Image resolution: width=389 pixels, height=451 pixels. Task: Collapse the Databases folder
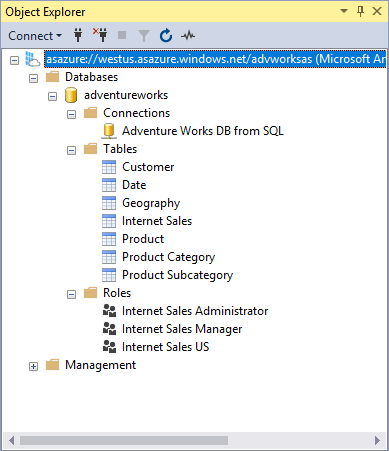pos(33,79)
